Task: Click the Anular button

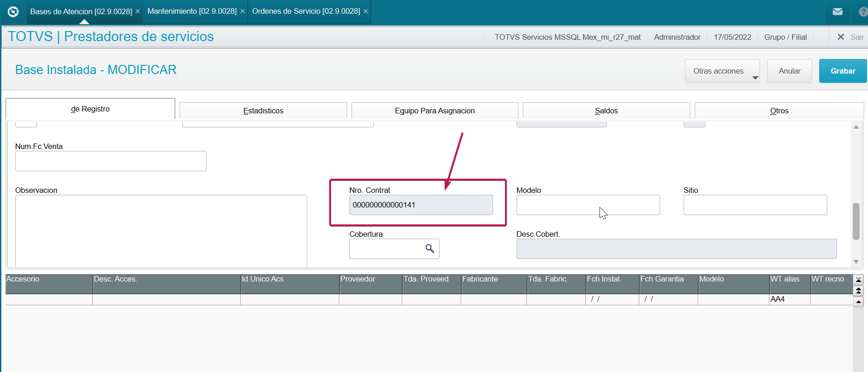Action: 789,71
